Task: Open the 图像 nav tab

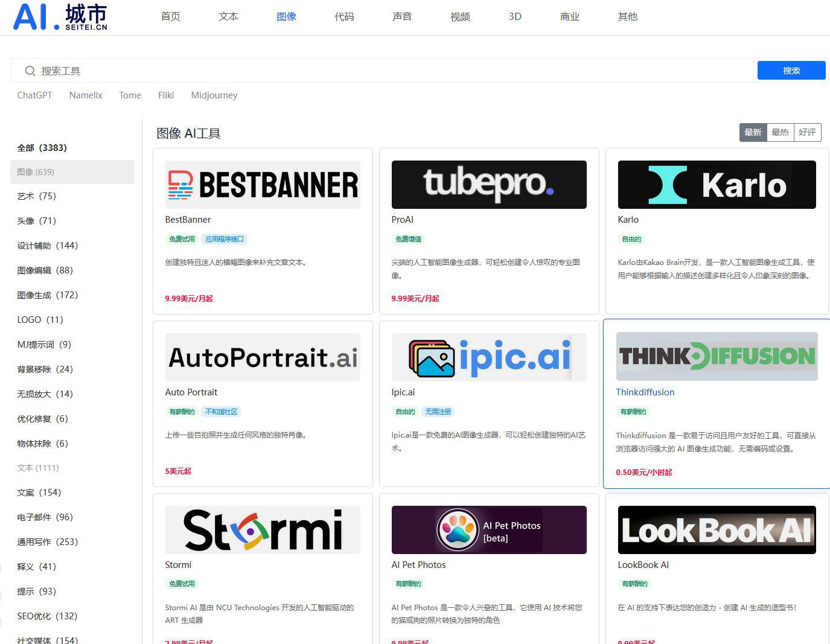Action: pyautogui.click(x=286, y=16)
